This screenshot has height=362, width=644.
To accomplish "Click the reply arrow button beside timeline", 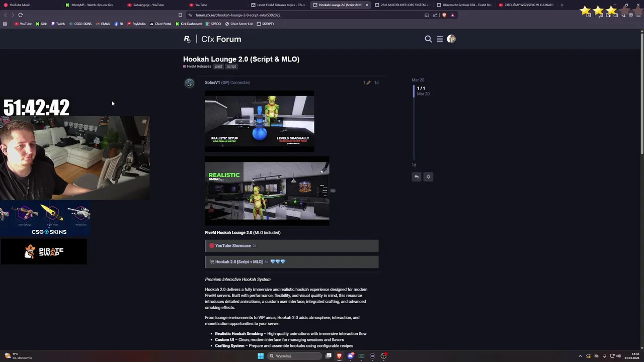I will (417, 176).
